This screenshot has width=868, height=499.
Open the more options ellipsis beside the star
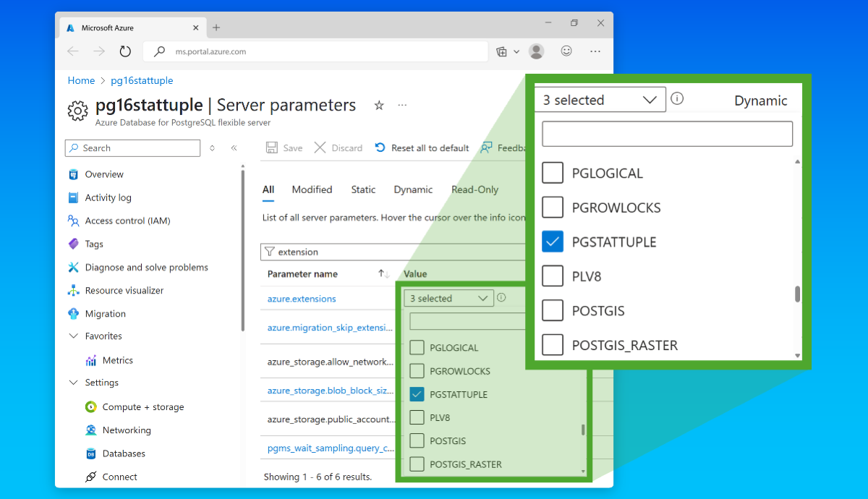[x=402, y=106]
